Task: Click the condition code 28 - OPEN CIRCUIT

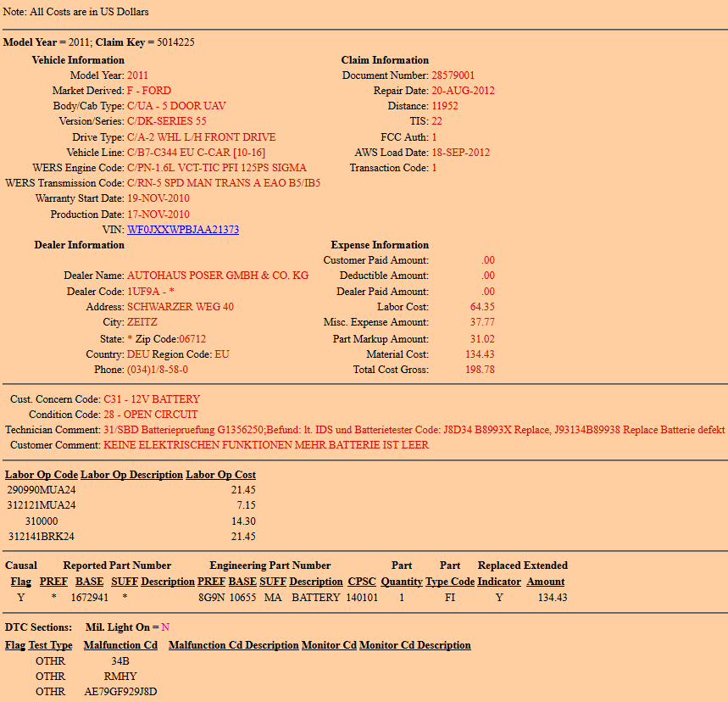Action: pyautogui.click(x=150, y=415)
